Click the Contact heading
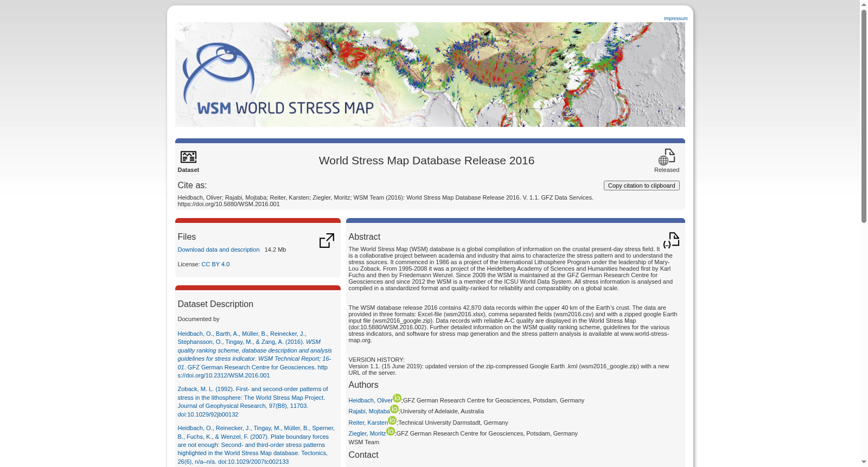 coord(363,455)
